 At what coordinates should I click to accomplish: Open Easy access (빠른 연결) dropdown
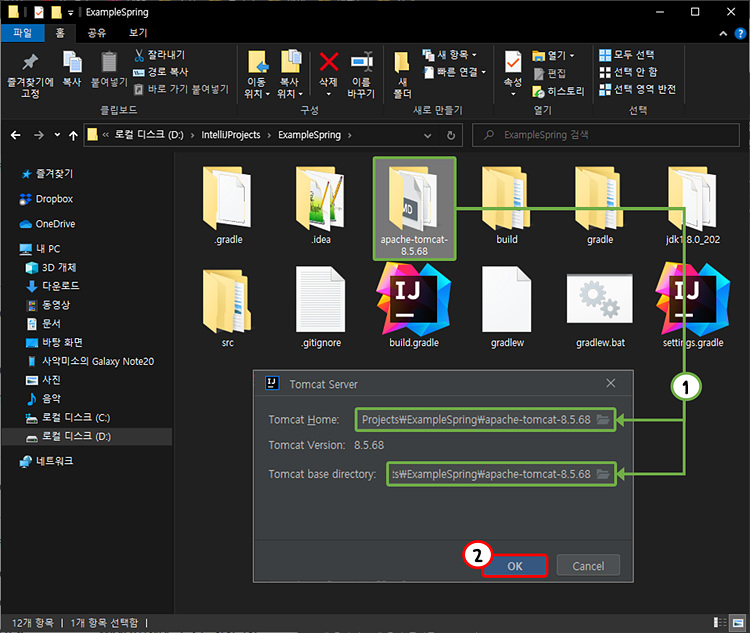(455, 72)
